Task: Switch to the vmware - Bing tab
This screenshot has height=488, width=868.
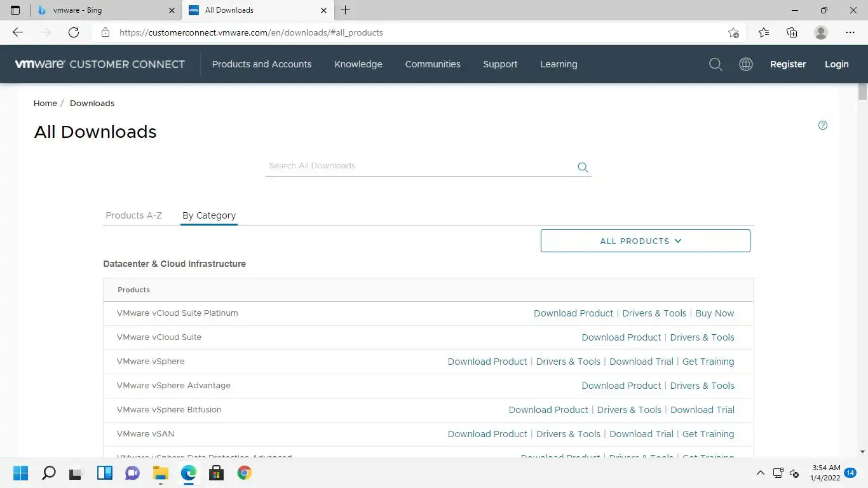Action: (x=105, y=10)
